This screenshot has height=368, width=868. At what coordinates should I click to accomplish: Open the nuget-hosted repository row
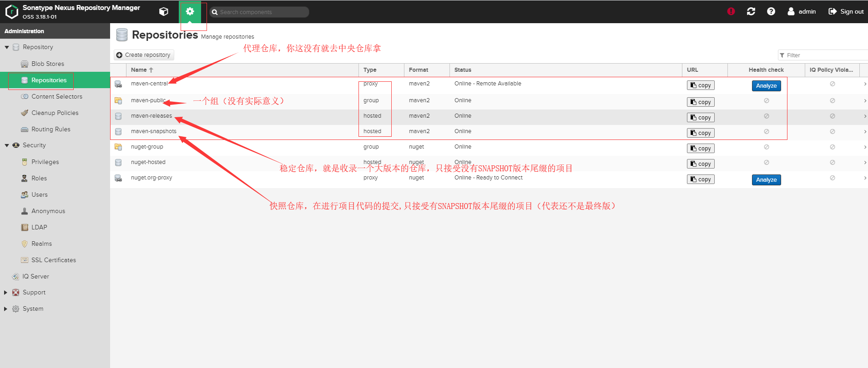tap(489, 164)
